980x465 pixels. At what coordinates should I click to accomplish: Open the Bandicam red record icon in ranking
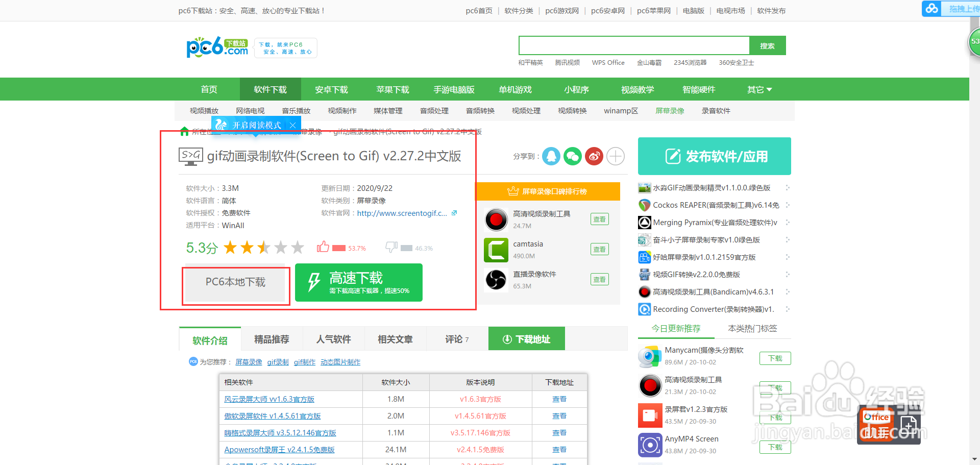[496, 219]
